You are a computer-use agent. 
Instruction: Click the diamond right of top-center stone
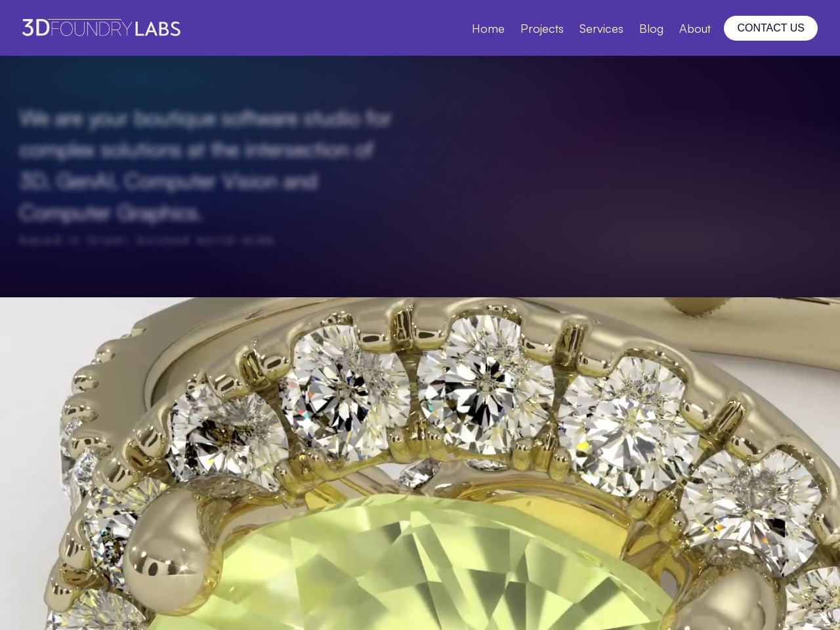point(627,420)
